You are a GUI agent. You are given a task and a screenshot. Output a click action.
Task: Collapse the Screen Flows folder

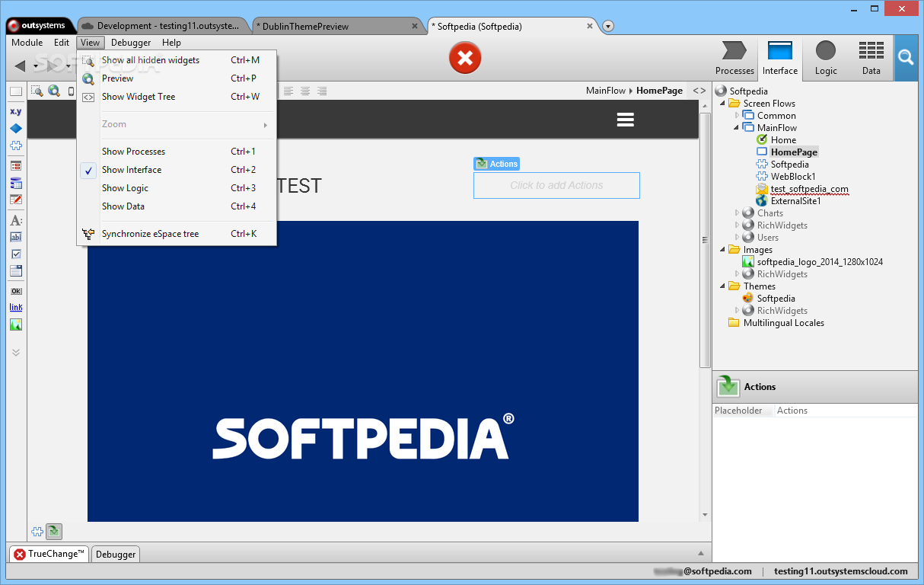[x=723, y=104]
